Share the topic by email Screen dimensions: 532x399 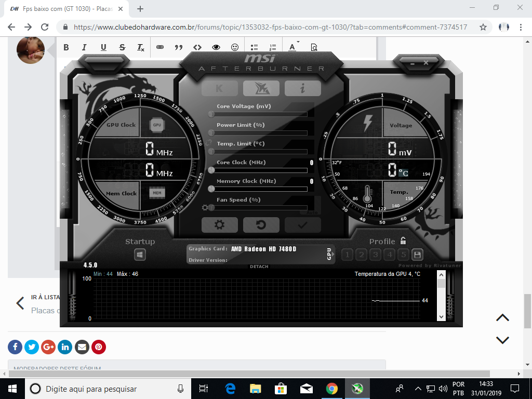[82, 347]
